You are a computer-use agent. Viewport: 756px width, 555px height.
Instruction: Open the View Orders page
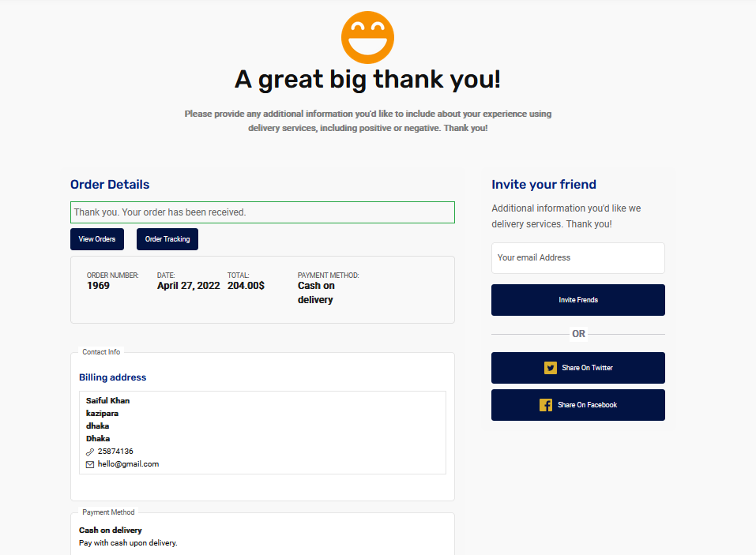point(97,239)
